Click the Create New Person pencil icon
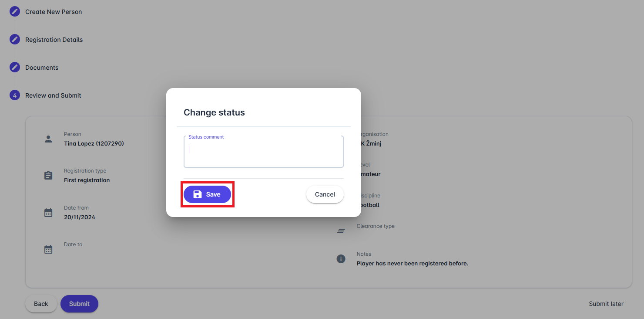Viewport: 644px width, 319px height. coord(15,12)
